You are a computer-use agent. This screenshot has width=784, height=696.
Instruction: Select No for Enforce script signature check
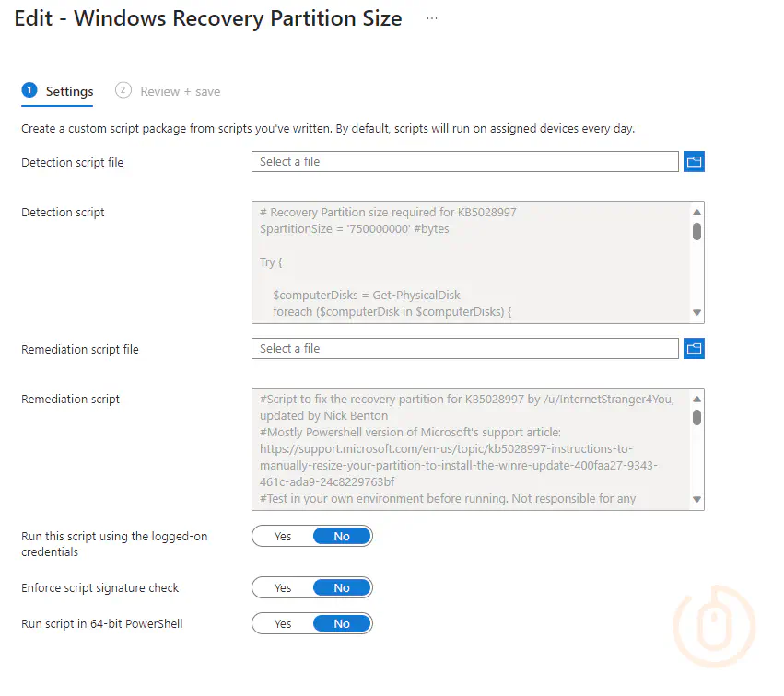pyautogui.click(x=342, y=588)
